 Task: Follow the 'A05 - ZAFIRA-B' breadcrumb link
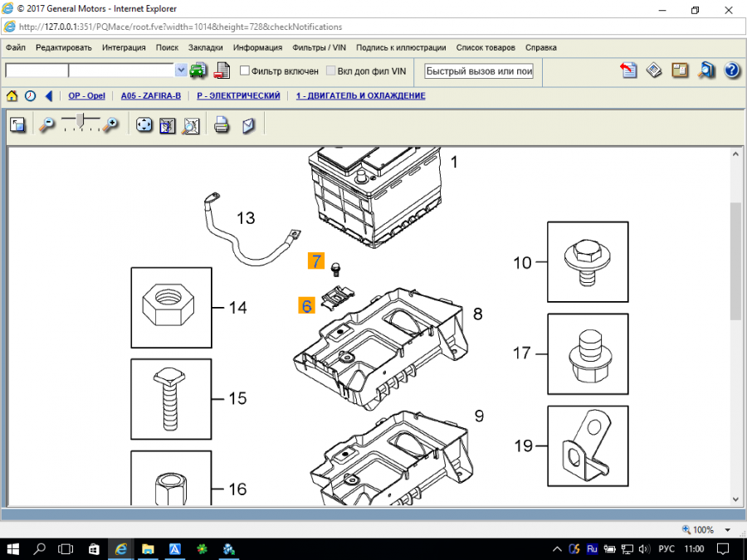click(150, 96)
